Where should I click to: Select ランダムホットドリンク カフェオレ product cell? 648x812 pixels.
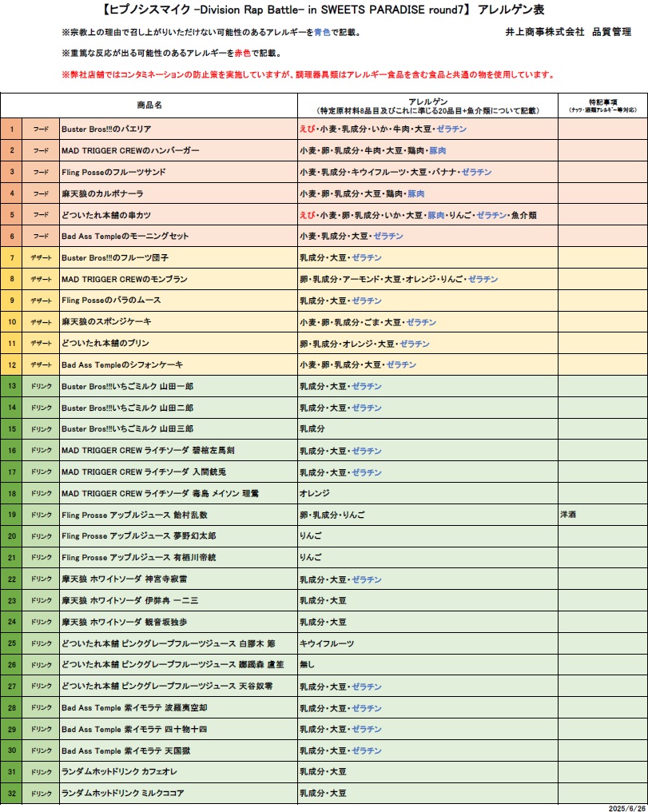click(x=178, y=771)
